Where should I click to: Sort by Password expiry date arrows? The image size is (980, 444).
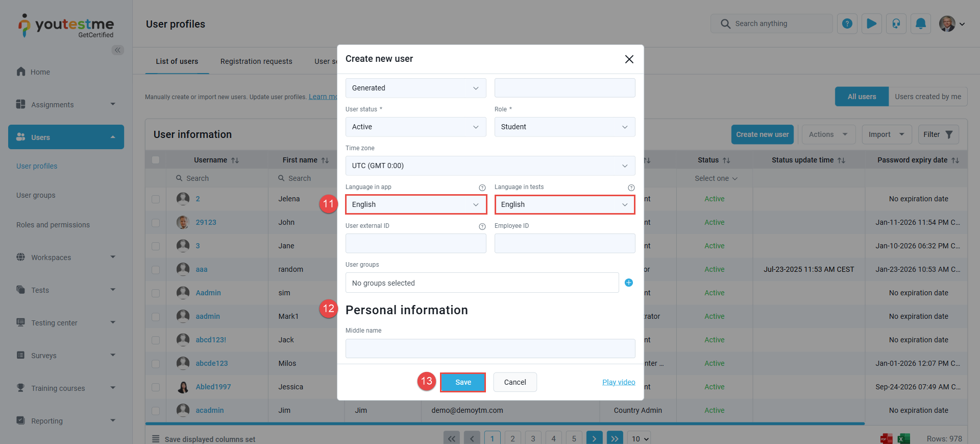click(955, 160)
